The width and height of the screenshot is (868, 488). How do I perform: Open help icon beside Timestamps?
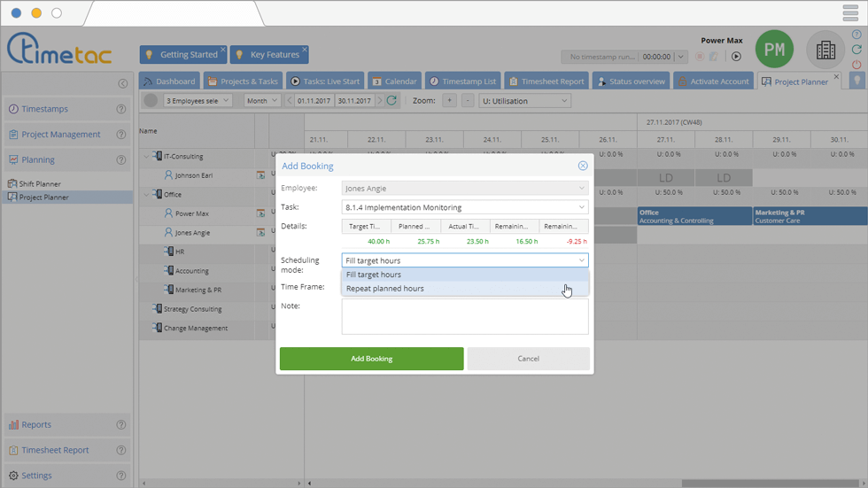click(x=121, y=110)
